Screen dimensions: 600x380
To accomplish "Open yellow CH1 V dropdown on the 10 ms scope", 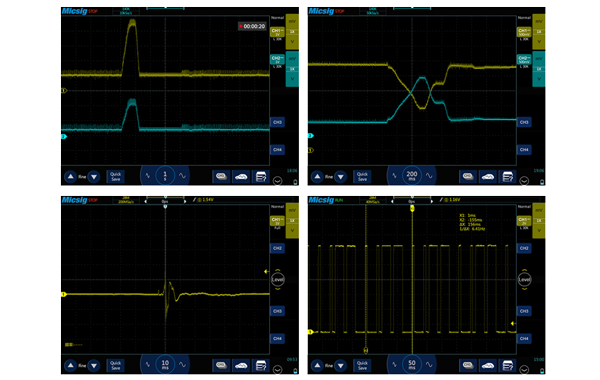I will coord(292,231).
